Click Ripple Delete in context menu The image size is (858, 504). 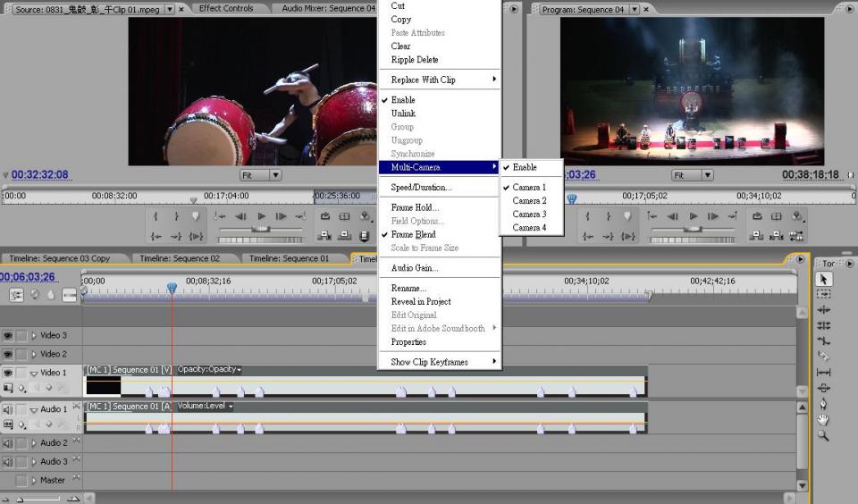(x=415, y=60)
